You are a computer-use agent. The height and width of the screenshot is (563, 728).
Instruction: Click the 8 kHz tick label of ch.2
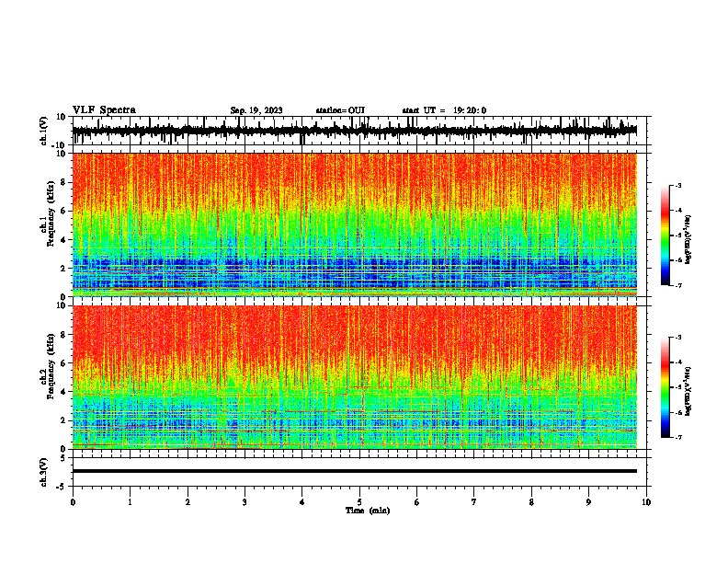coord(64,335)
